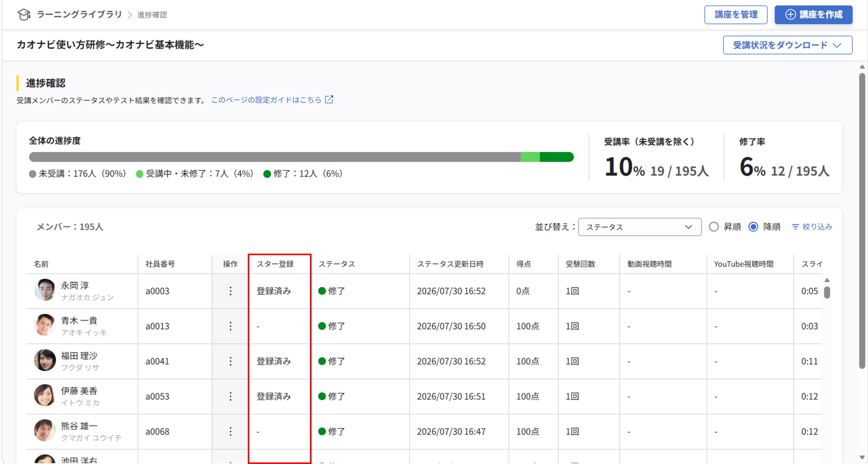This screenshot has width=868, height=464.
Task: Open the external link icon beside the setting guide
Action: click(x=329, y=99)
